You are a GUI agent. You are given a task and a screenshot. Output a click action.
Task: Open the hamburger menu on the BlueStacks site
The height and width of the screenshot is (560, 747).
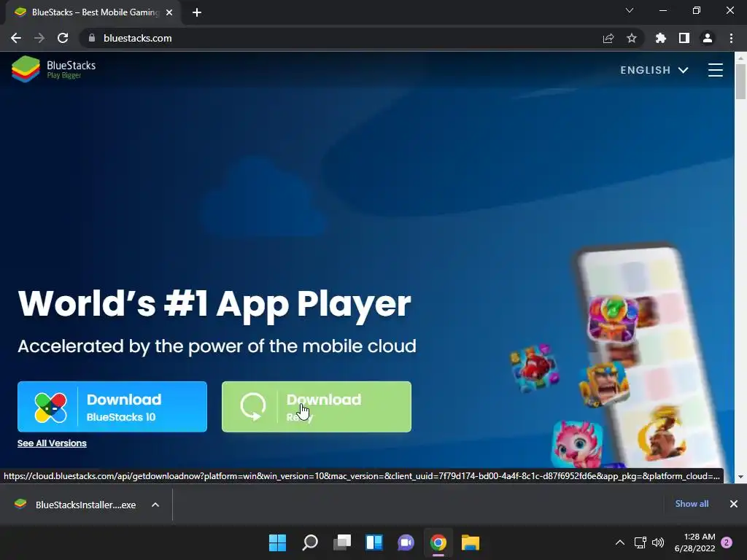point(715,70)
